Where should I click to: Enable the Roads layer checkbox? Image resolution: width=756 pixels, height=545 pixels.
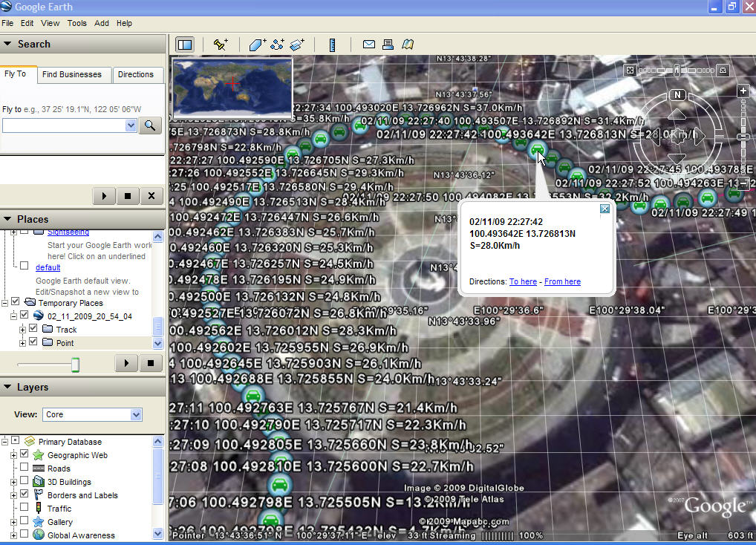coord(24,468)
